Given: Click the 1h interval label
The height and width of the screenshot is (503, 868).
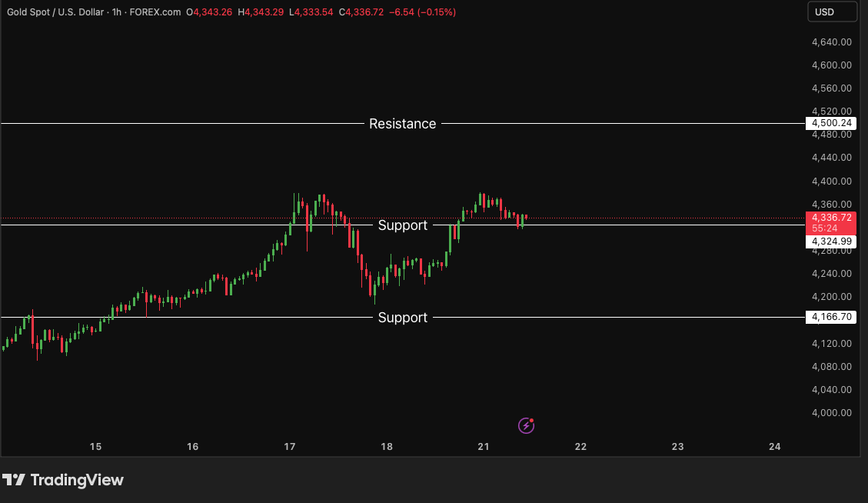Looking at the screenshot, I should tap(117, 12).
